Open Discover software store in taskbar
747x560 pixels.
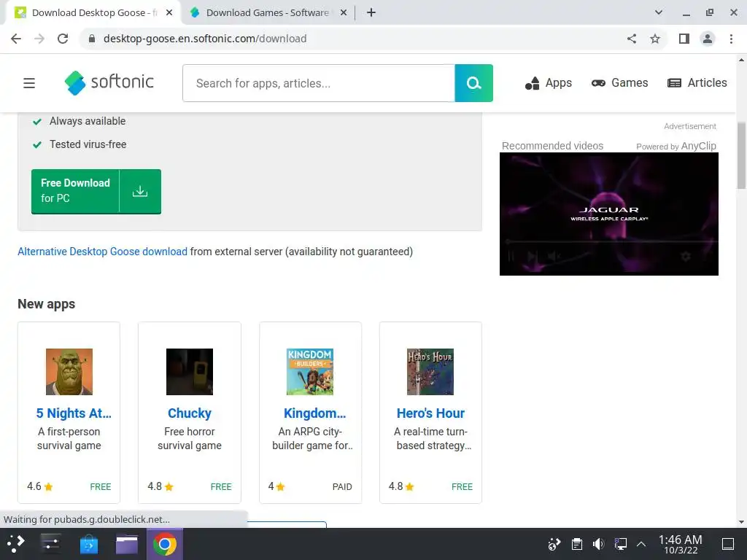(88, 544)
